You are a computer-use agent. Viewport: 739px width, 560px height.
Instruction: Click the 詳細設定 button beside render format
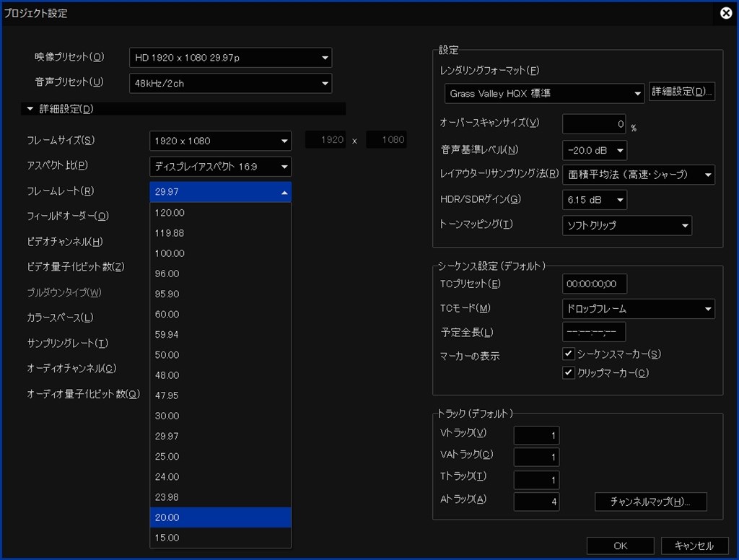682,92
